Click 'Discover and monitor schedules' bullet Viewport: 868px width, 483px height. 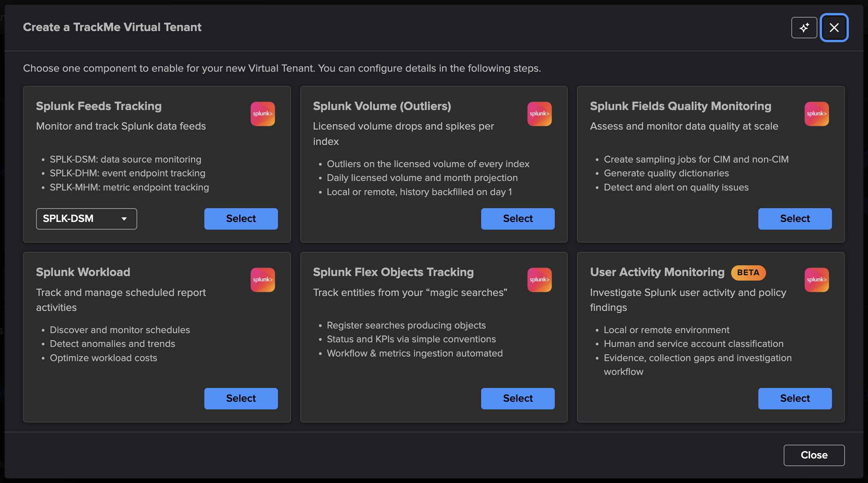(120, 330)
